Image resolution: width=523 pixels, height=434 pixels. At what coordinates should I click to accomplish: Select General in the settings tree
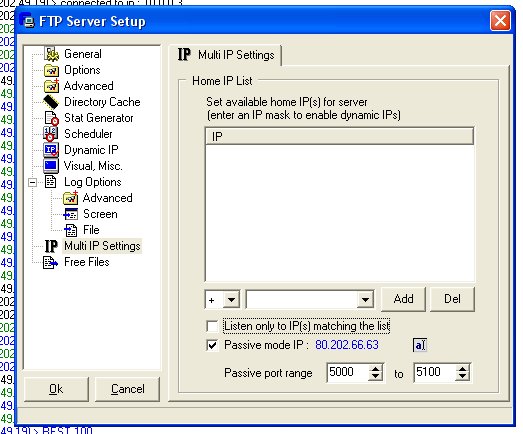[83, 54]
